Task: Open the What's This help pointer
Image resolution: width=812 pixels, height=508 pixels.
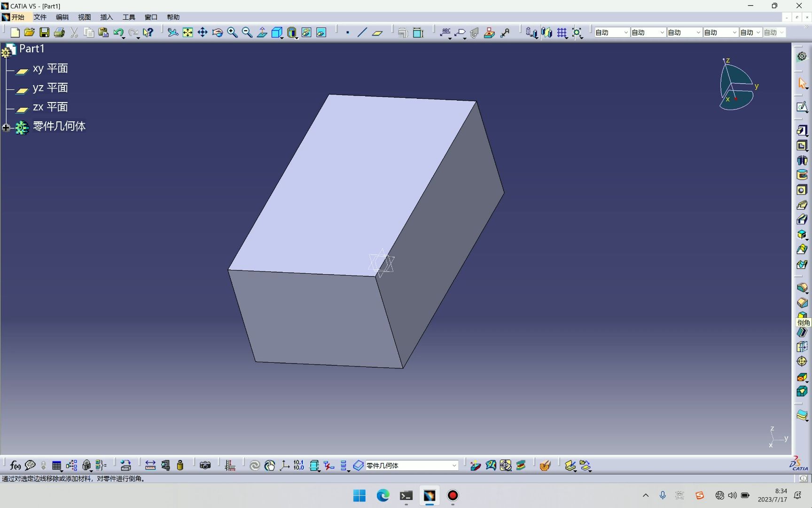Action: (148, 32)
